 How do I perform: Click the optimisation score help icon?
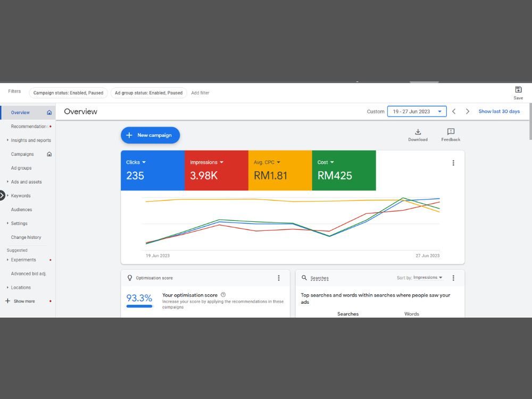(223, 295)
